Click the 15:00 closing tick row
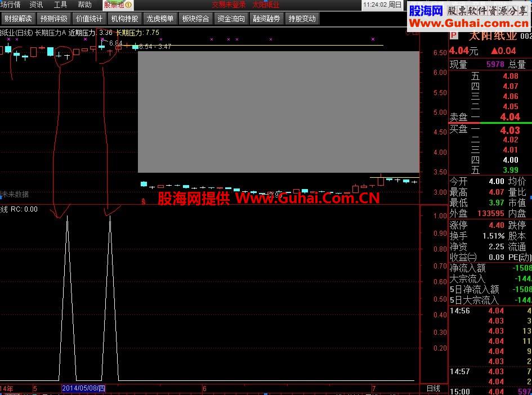 pos(490,391)
